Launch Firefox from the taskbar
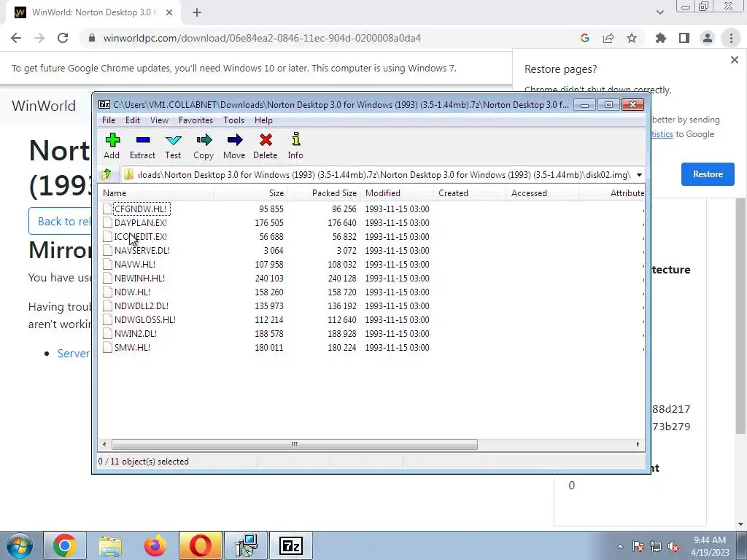 click(155, 545)
